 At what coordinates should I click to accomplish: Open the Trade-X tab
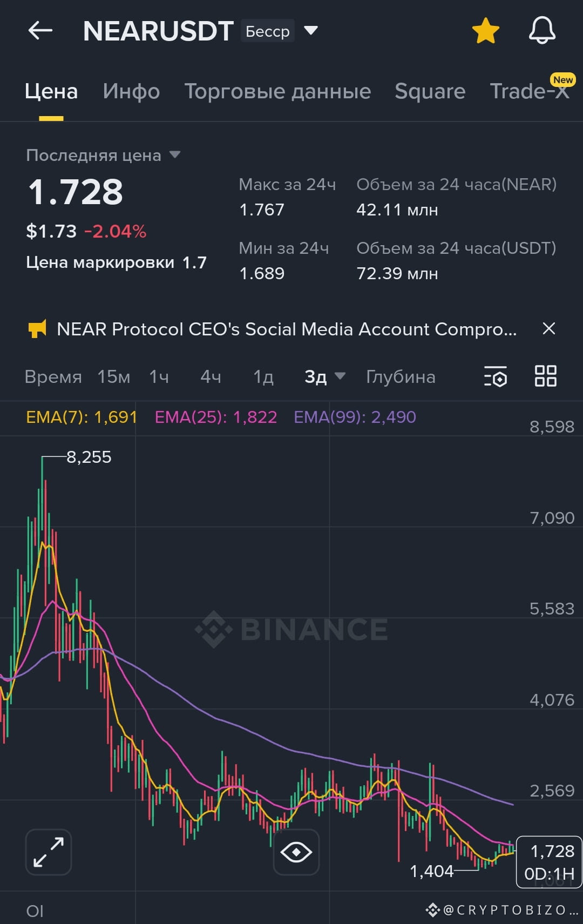pos(530,91)
